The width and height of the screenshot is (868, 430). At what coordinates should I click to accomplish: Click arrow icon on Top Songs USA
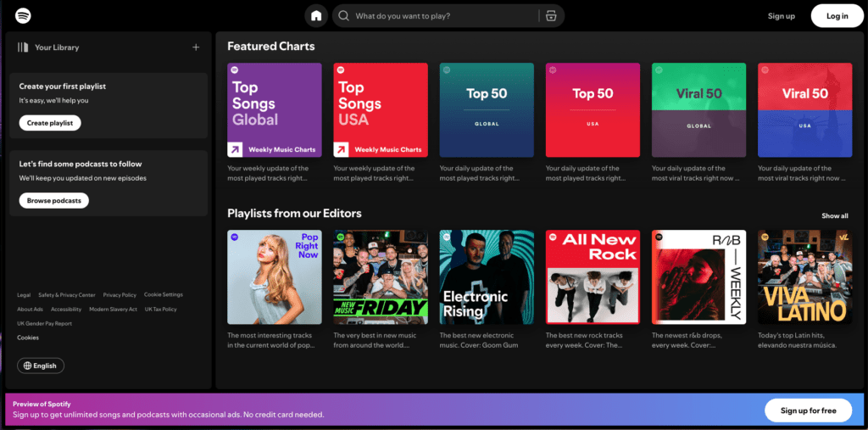(x=341, y=149)
